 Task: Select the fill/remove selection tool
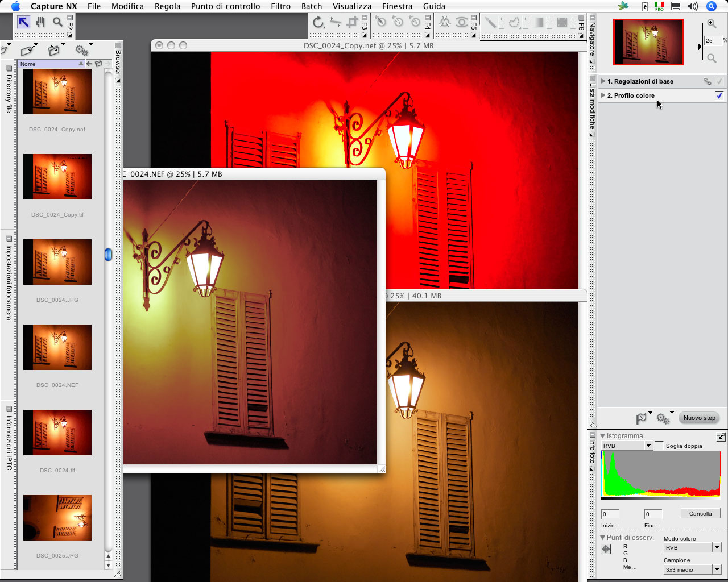point(562,22)
